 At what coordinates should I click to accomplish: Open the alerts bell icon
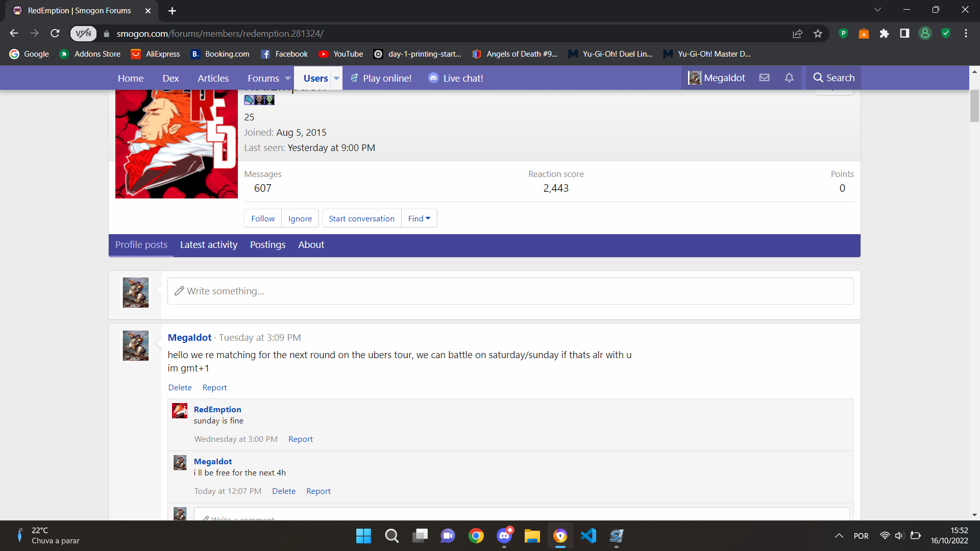pos(789,78)
